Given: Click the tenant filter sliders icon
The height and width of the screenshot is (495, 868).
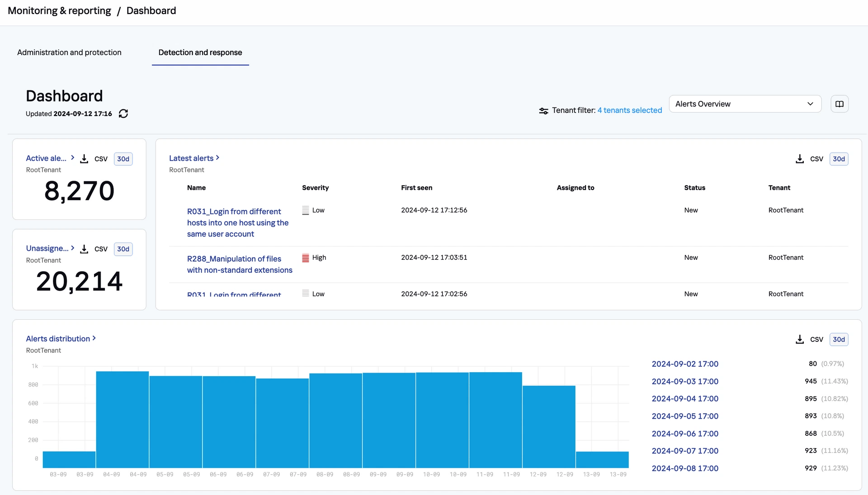Looking at the screenshot, I should 543,111.
